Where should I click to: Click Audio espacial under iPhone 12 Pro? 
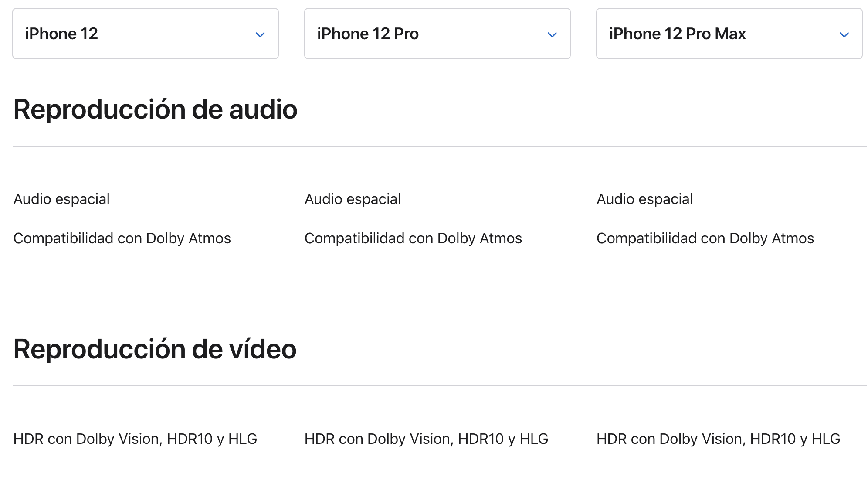pos(353,199)
